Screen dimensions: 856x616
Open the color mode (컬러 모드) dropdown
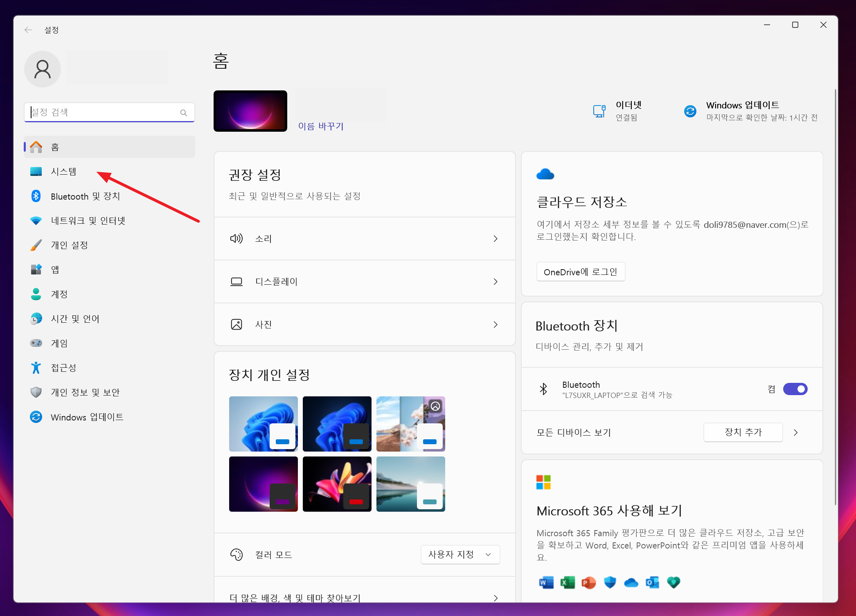(x=460, y=555)
